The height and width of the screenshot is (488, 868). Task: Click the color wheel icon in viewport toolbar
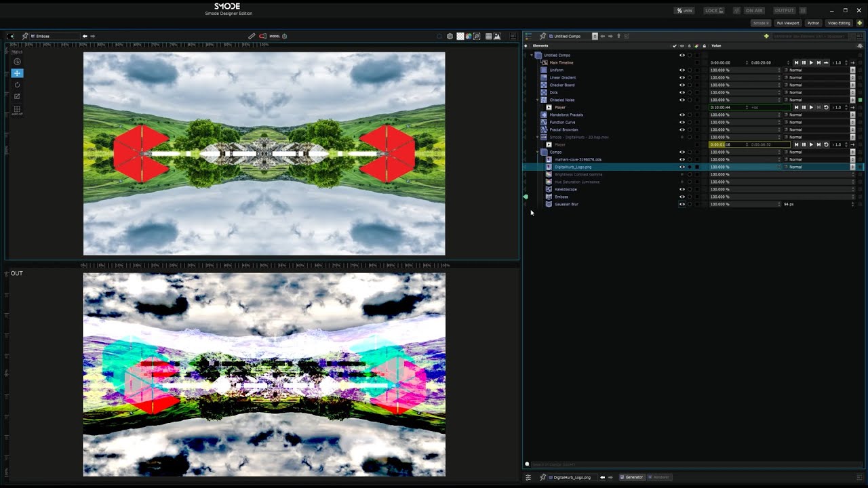pyautogui.click(x=469, y=36)
